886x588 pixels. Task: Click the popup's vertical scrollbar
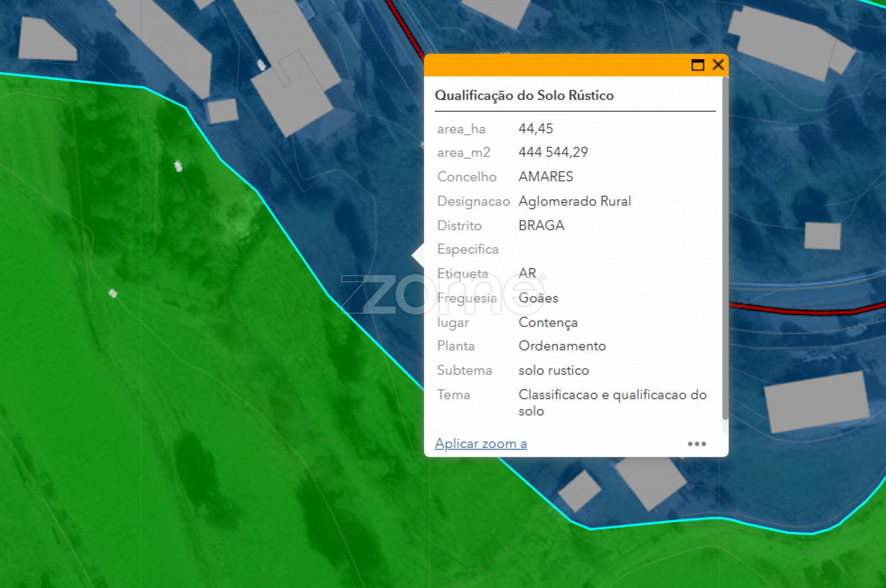725,249
